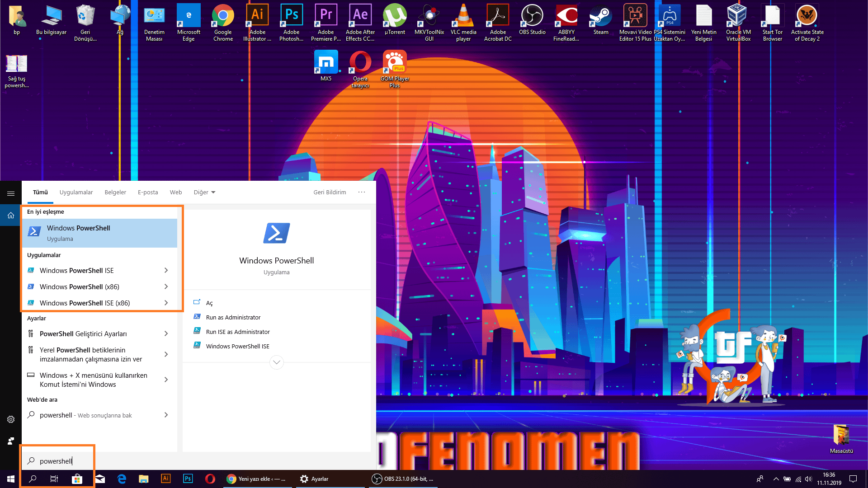
Task: Open Microsoft Store taskbar icon
Action: point(77,479)
